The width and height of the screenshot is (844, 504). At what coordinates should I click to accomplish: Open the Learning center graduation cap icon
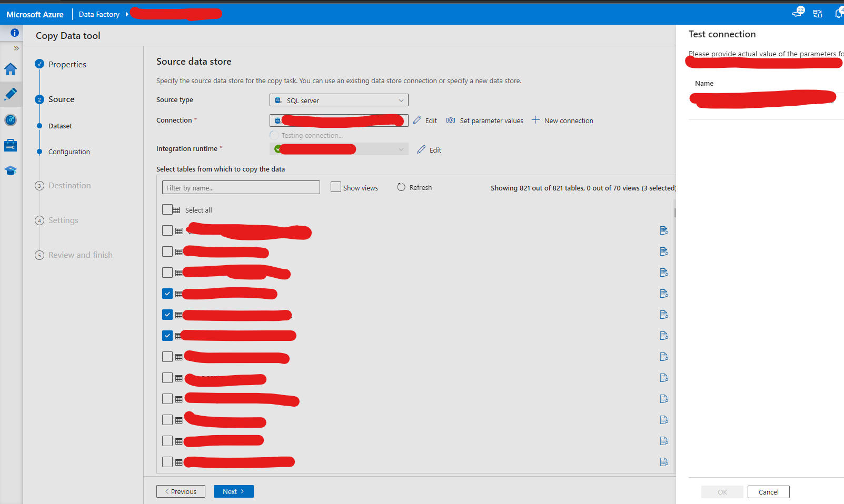(x=11, y=170)
